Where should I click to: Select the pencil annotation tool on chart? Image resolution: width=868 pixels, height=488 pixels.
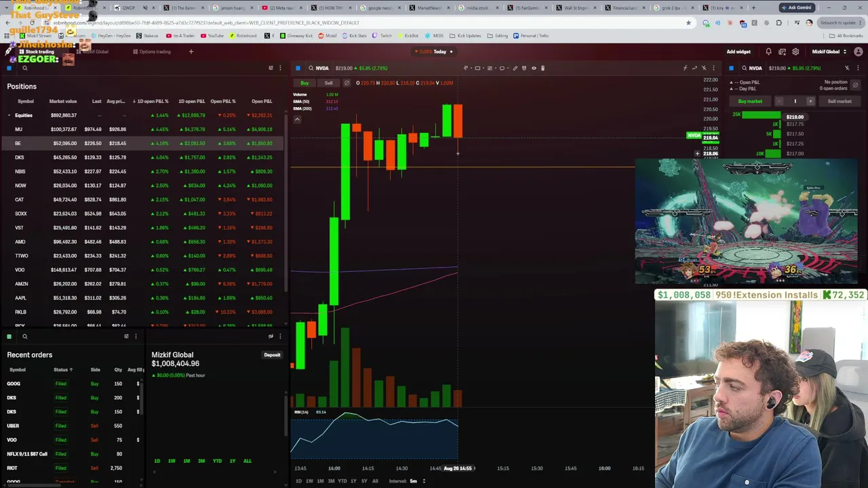pyautogui.click(x=515, y=68)
